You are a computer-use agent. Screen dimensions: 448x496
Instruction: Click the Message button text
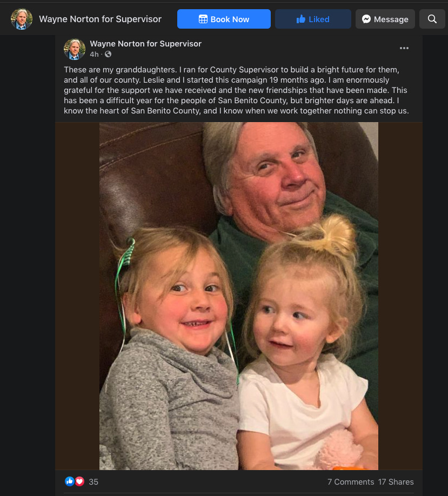pyautogui.click(x=391, y=19)
